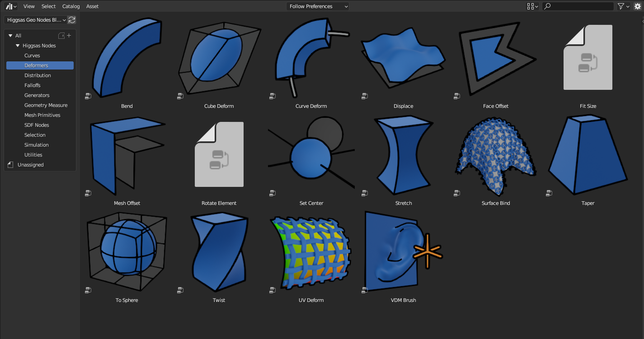
Task: Click the datablock icon on the Twist asset
Action: click(x=180, y=290)
